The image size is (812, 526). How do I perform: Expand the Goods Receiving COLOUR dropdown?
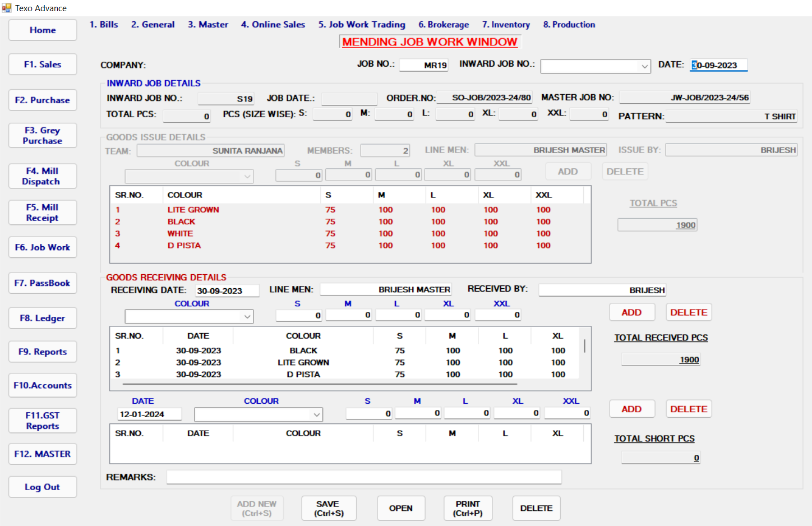tap(247, 317)
